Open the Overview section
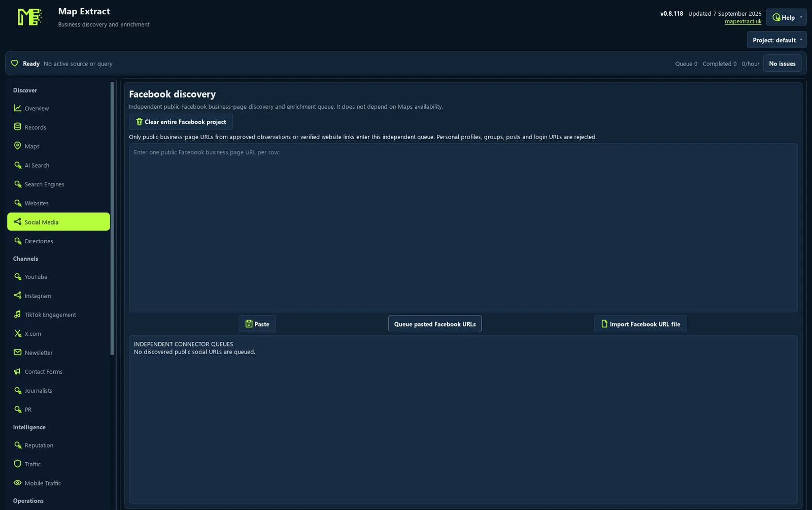The width and height of the screenshot is (812, 510). click(x=58, y=108)
